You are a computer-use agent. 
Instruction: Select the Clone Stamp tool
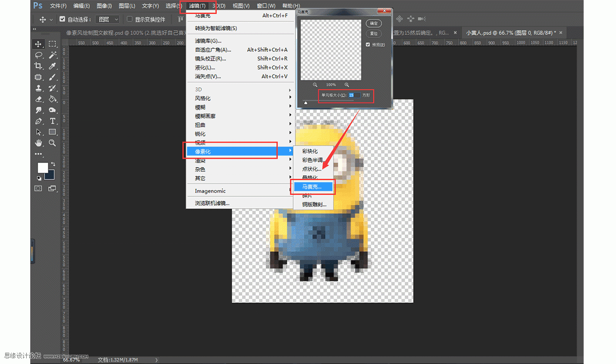click(38, 88)
